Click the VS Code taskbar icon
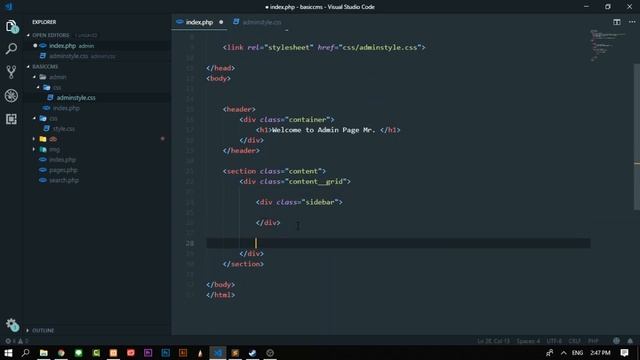The image size is (640, 360). pos(218,353)
